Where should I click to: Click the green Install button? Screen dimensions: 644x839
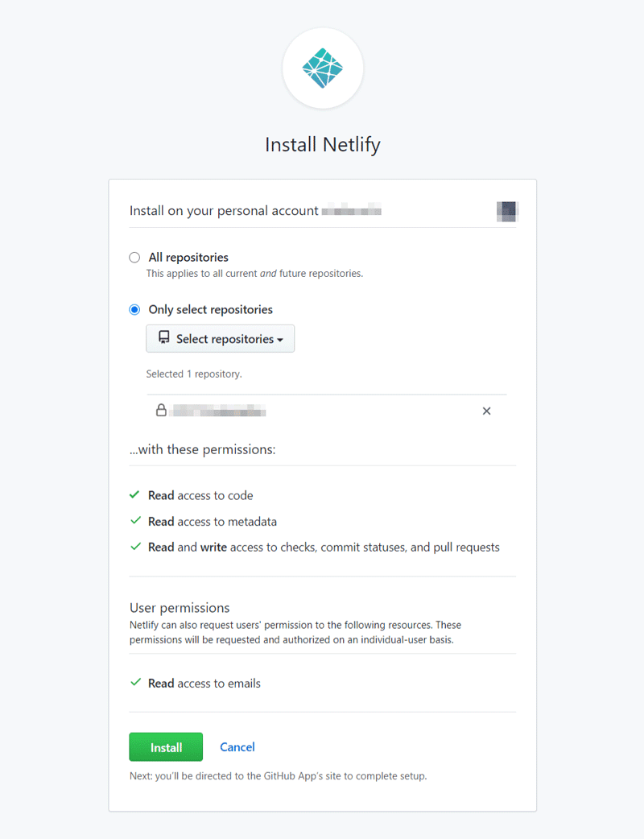[166, 747]
